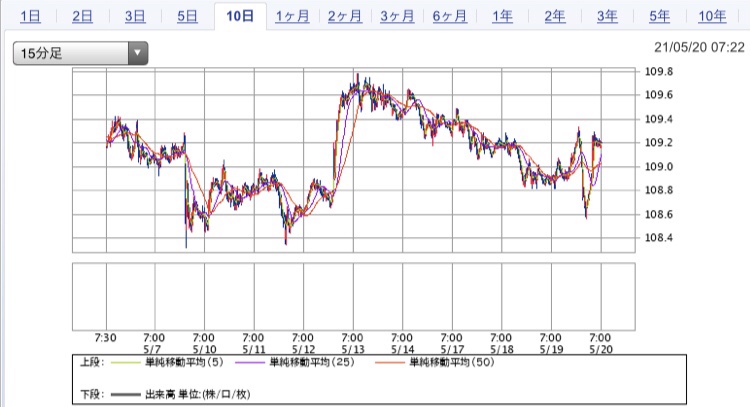Switch to the 1年 chart period
The height and width of the screenshot is (407, 750).
click(x=502, y=17)
